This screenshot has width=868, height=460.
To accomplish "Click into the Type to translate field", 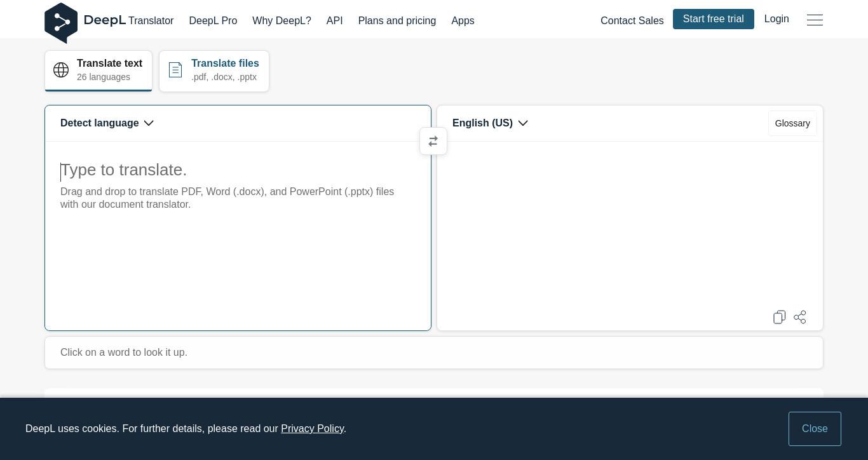I will click(x=238, y=235).
